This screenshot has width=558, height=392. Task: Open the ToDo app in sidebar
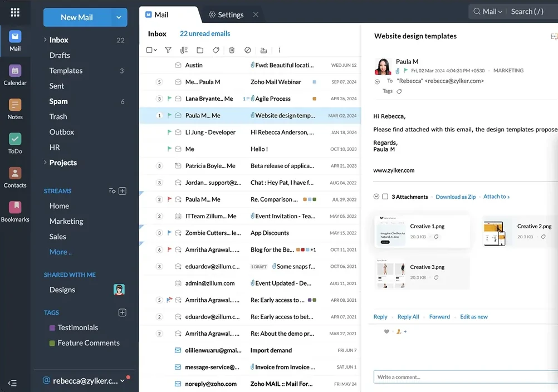(x=15, y=144)
